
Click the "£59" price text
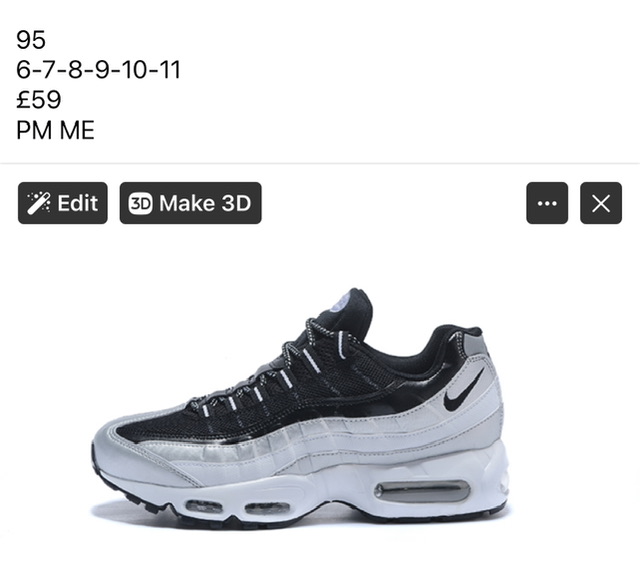point(39,100)
